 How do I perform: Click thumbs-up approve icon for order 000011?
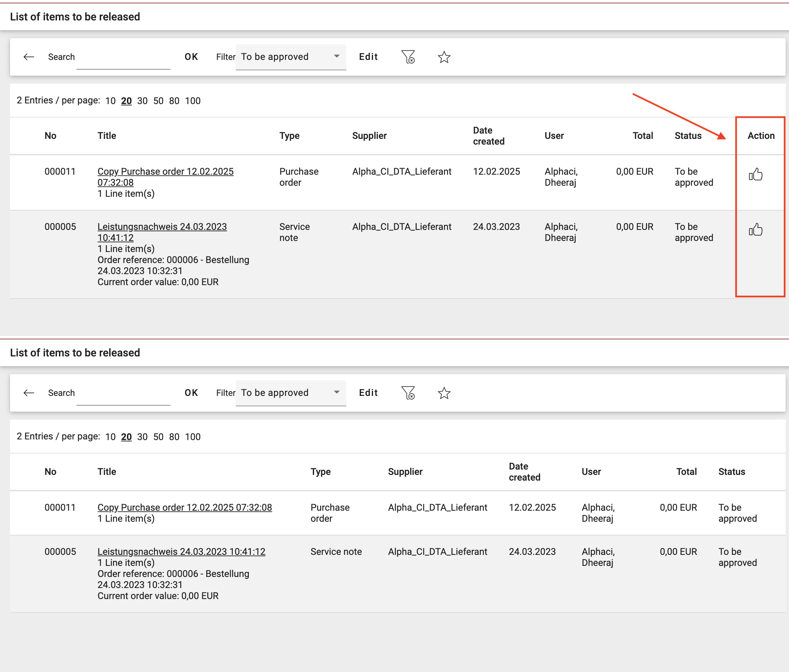point(756,175)
